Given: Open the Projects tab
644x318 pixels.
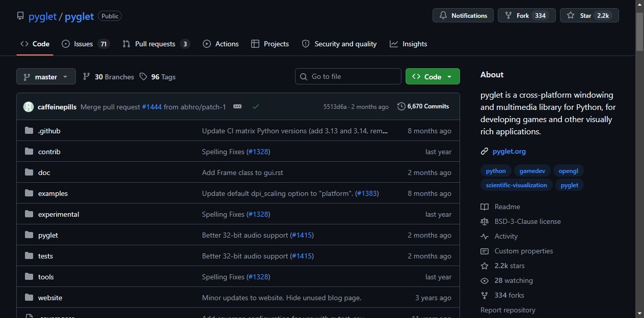Looking at the screenshot, I should 270,44.
